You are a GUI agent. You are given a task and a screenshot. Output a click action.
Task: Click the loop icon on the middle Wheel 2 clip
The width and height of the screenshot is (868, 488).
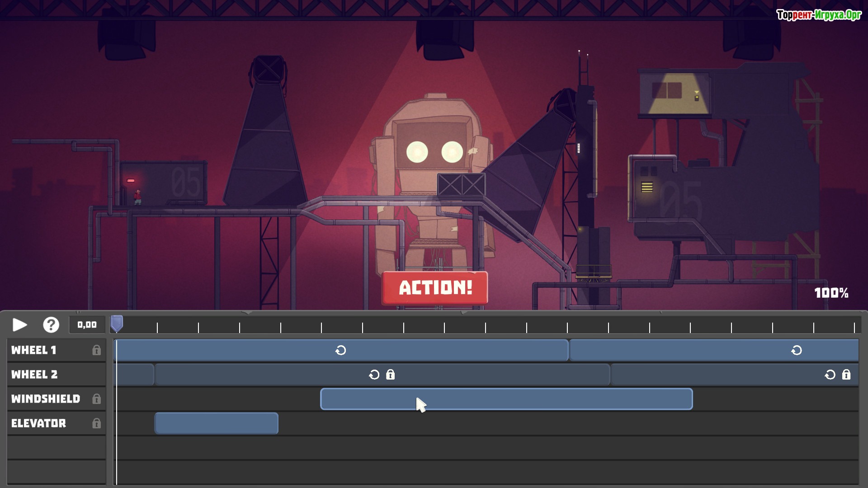(x=374, y=375)
